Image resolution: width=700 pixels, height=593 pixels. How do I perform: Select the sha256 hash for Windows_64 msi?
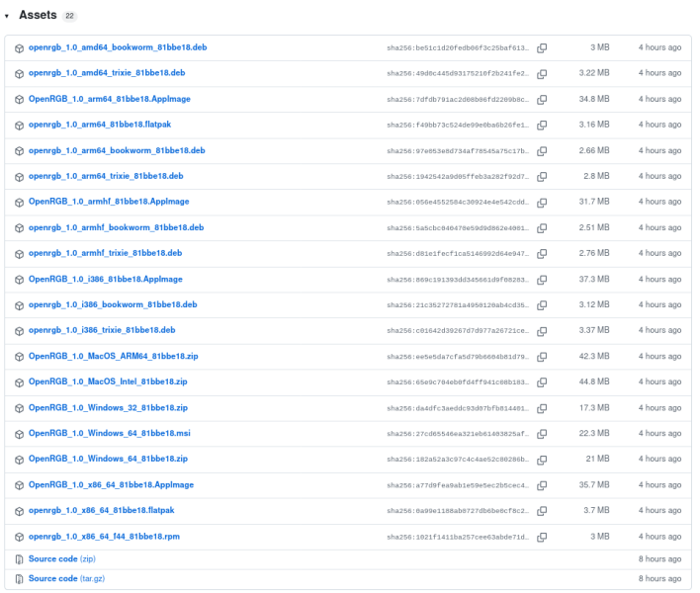coord(458,434)
